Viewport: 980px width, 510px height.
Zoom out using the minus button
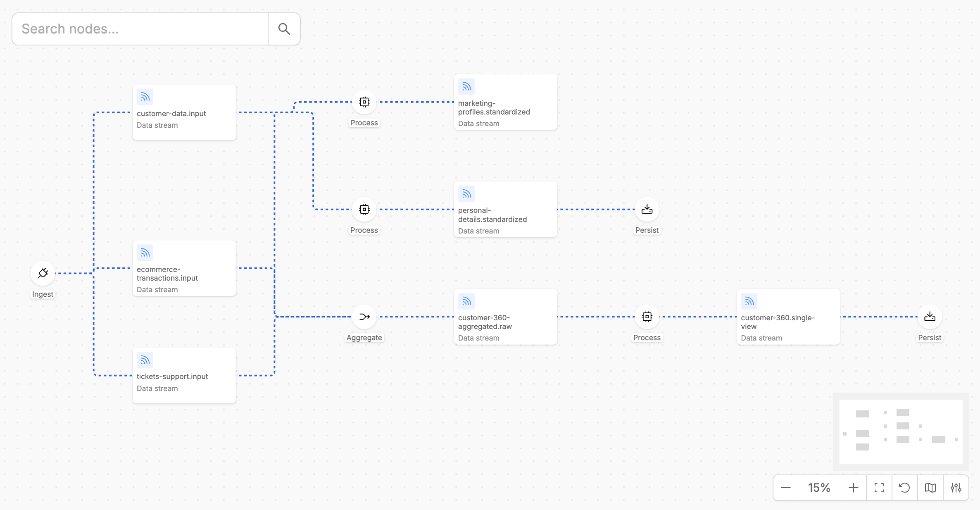(785, 488)
